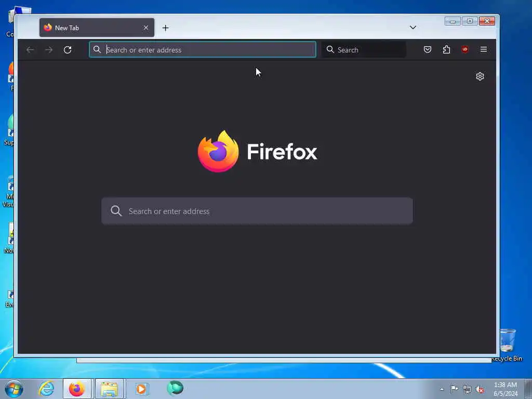
Task: Expand the list all tabs chevron
Action: [x=413, y=28]
